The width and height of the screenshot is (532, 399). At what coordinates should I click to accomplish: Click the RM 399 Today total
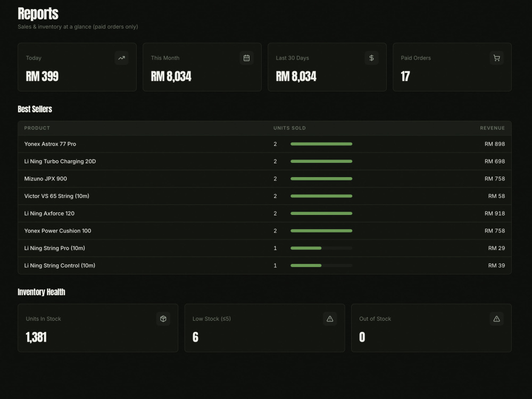tap(42, 76)
